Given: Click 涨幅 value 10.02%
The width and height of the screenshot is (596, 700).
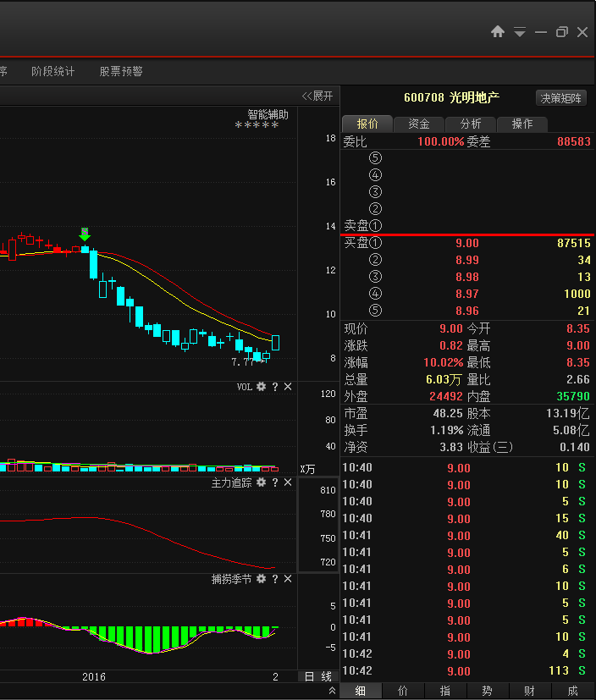Looking at the screenshot, I should [444, 362].
